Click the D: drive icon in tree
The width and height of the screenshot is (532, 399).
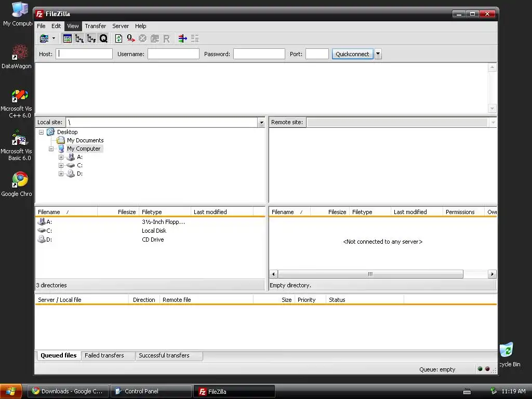(71, 174)
